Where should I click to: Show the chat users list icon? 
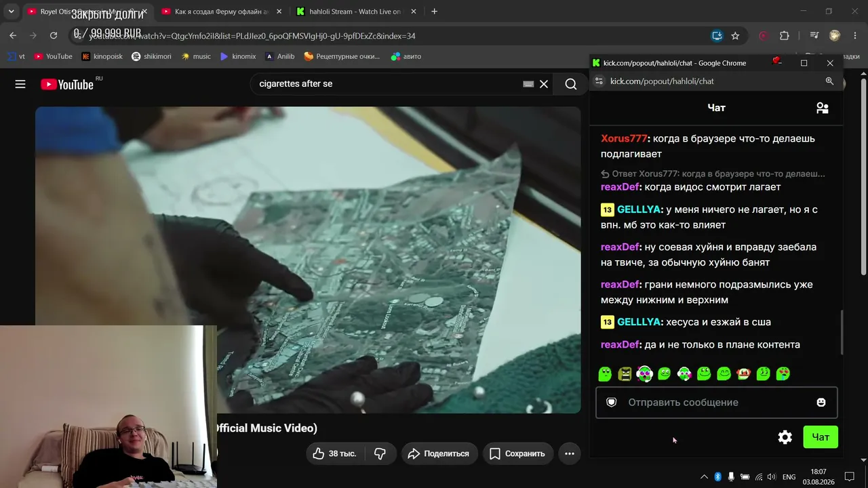(x=823, y=108)
